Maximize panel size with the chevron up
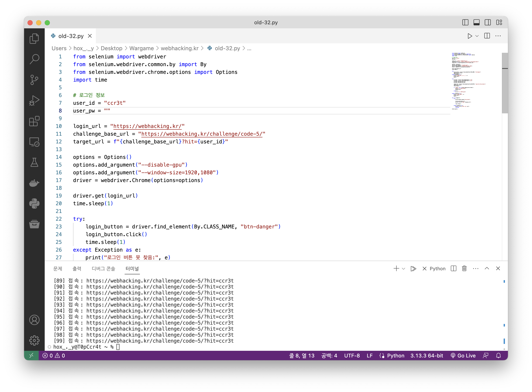This screenshot has width=532, height=392. (487, 268)
